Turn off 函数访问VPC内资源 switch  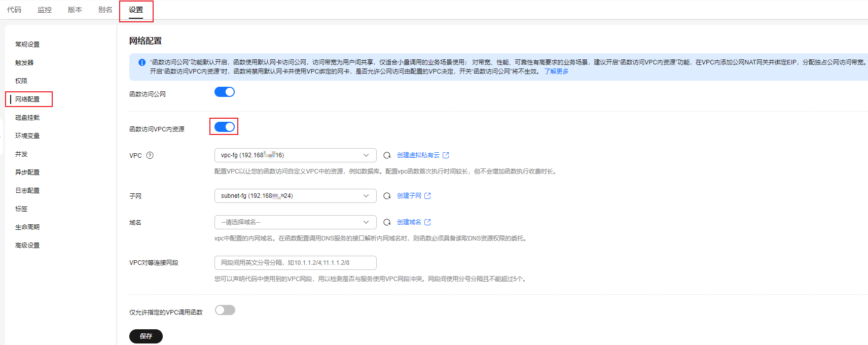tap(225, 127)
